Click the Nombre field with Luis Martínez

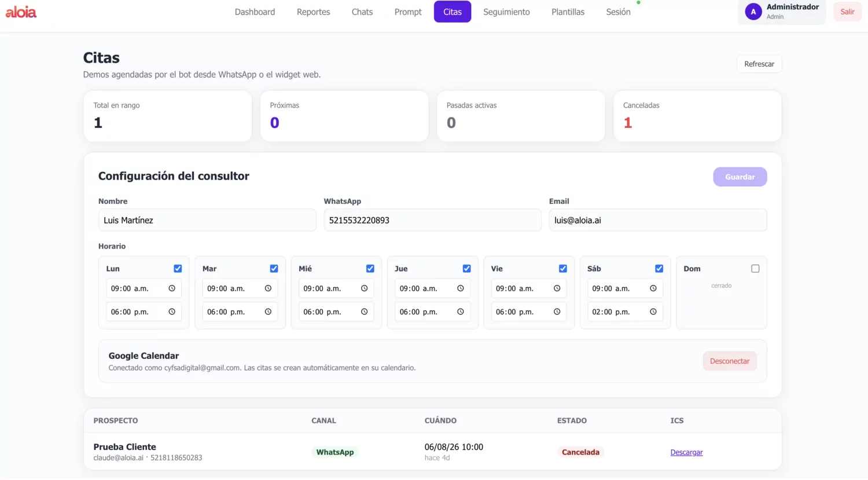(x=207, y=220)
